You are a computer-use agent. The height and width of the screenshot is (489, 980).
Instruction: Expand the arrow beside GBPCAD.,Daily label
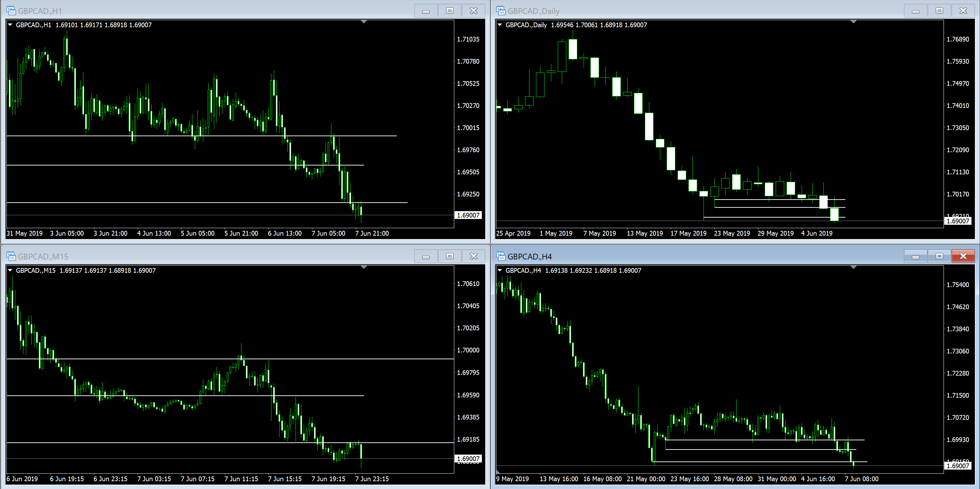point(500,25)
